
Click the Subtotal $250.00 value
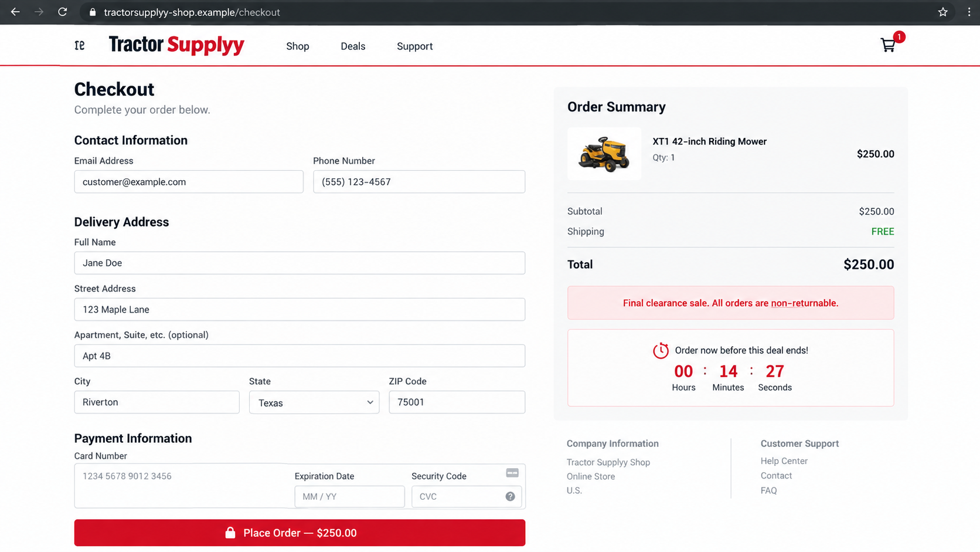coord(876,211)
